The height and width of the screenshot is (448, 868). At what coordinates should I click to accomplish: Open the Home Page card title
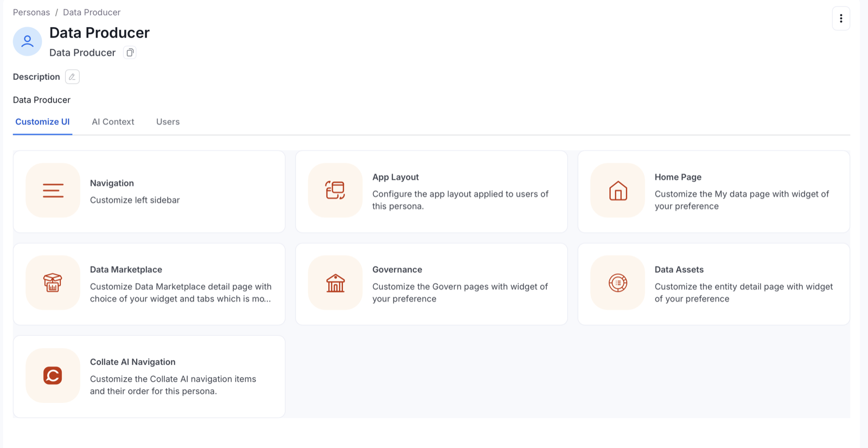click(x=678, y=177)
